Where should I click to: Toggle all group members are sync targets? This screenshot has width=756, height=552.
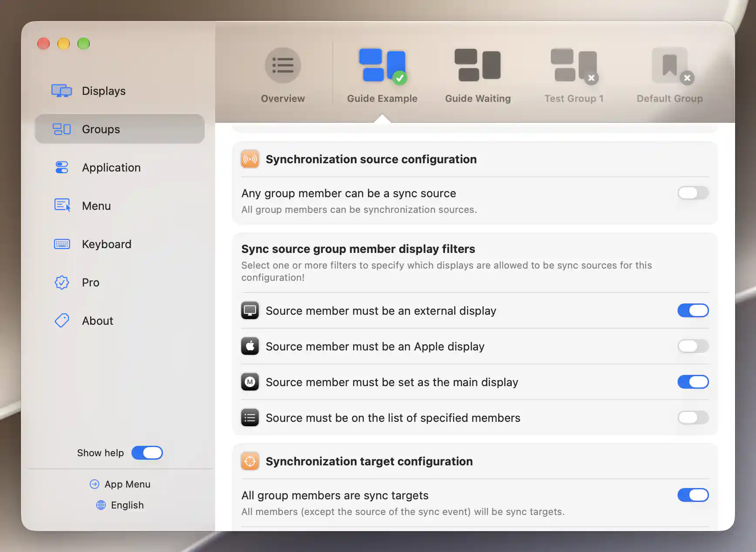pyautogui.click(x=693, y=495)
